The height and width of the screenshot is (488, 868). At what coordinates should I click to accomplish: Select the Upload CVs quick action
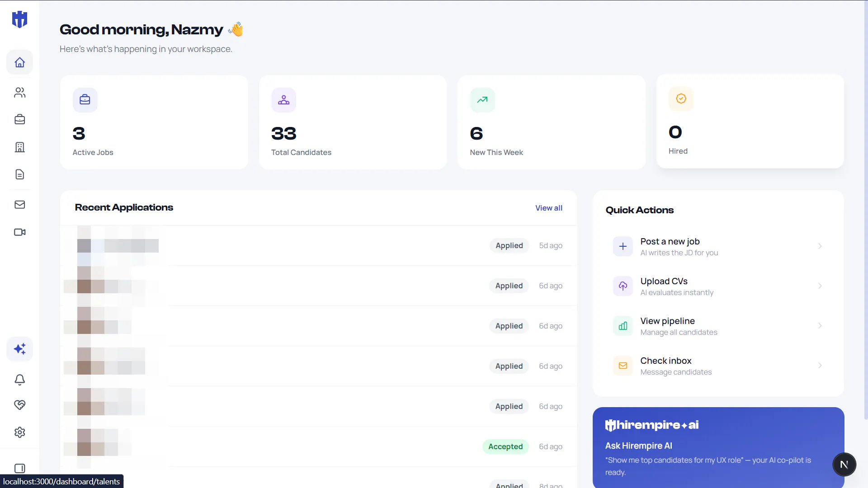pos(718,286)
